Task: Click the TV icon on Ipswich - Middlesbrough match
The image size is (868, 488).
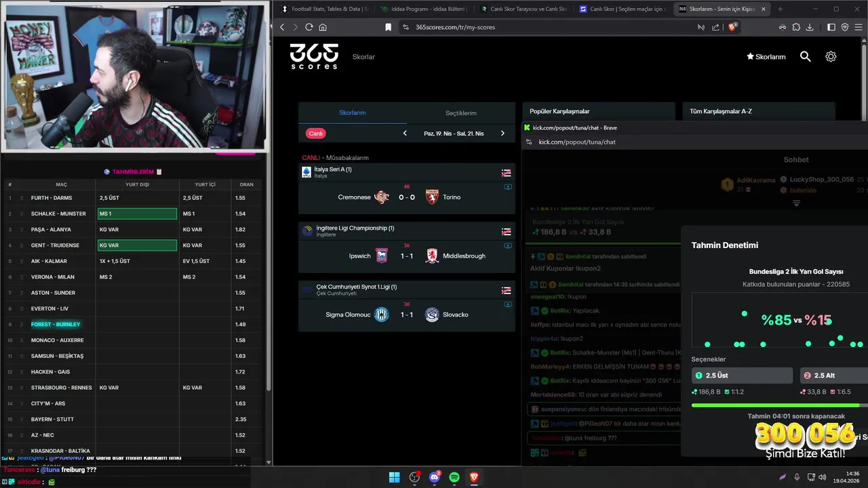Action: tap(508, 245)
